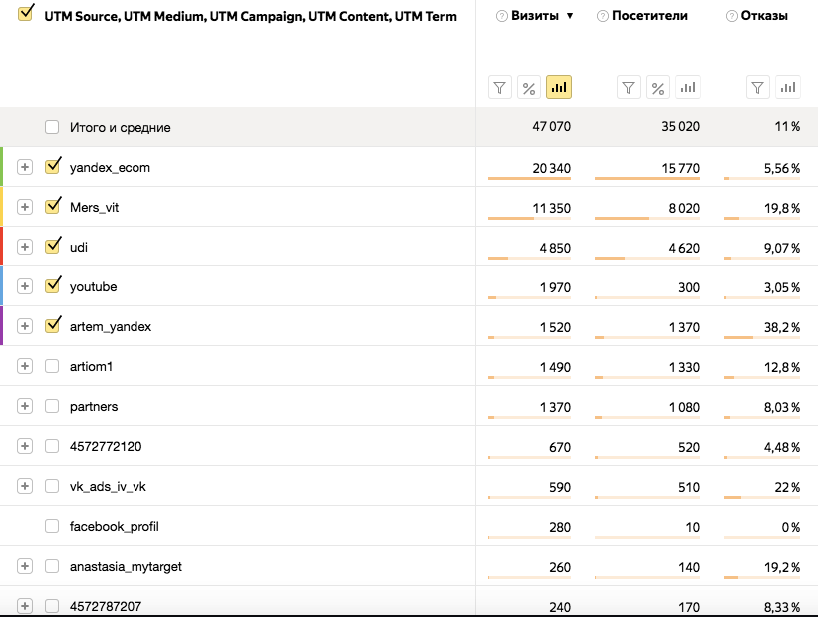This screenshot has height=617, width=818.
Task: Open help icon next to Посетители
Action: 603,16
